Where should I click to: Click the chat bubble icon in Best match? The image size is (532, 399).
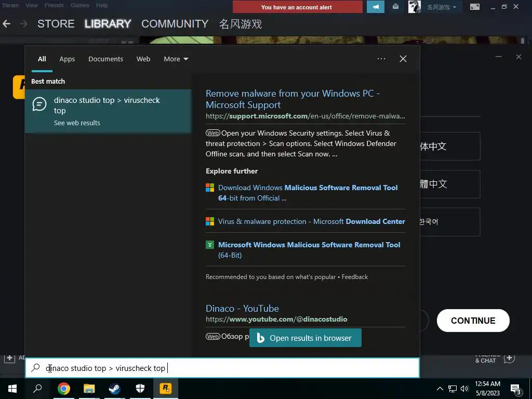pyautogui.click(x=39, y=104)
